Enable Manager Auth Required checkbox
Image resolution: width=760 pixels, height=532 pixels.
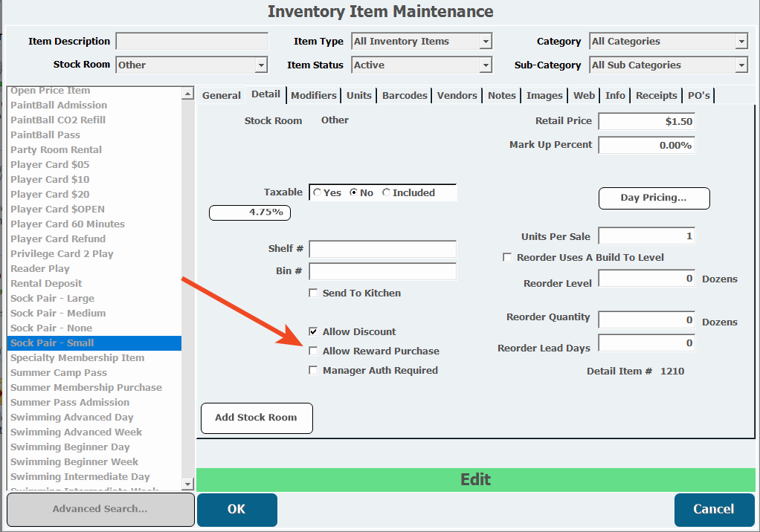(x=314, y=371)
